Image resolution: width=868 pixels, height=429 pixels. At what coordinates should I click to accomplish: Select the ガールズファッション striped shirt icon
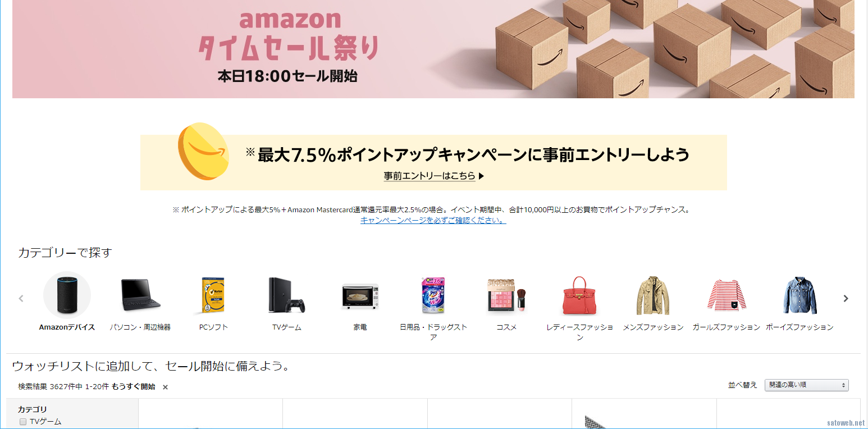pyautogui.click(x=726, y=295)
